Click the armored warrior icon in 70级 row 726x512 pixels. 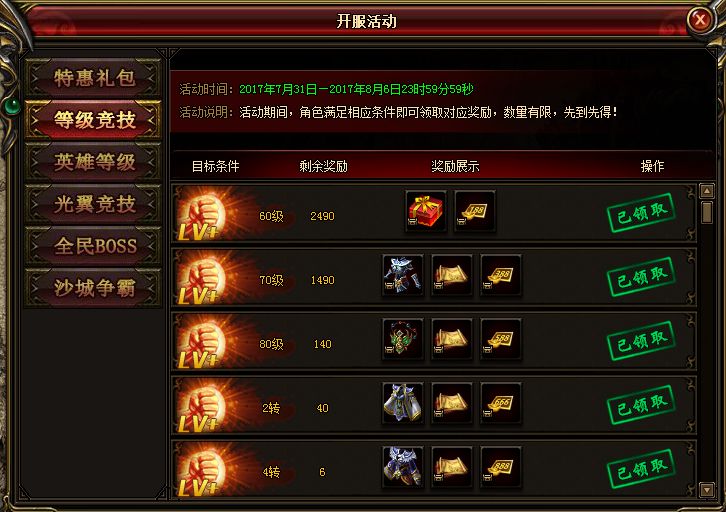[403, 275]
